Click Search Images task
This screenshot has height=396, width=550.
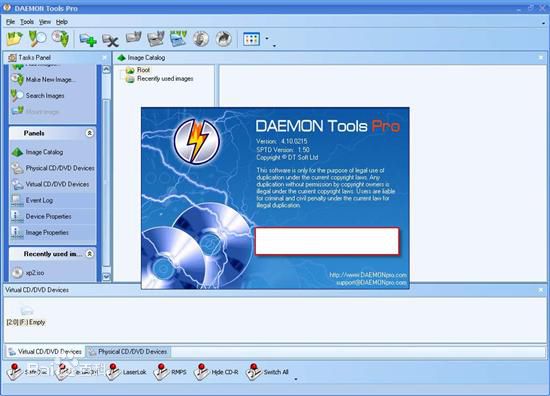pyautogui.click(x=38, y=95)
